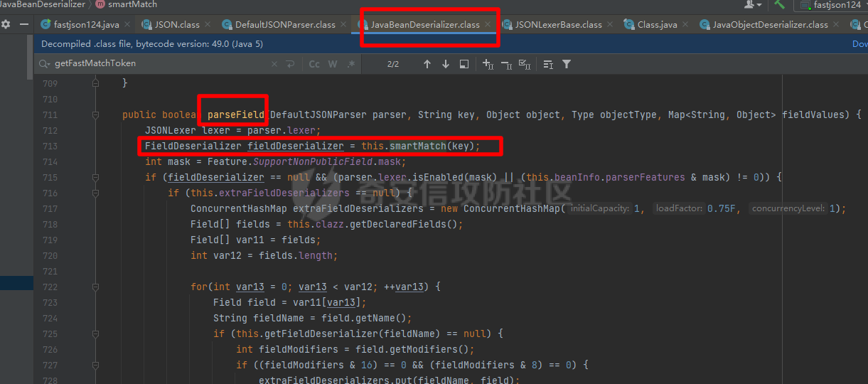This screenshot has width=868, height=384.
Task: Switch to the JSONLexerBase.class tab
Action: (557, 24)
